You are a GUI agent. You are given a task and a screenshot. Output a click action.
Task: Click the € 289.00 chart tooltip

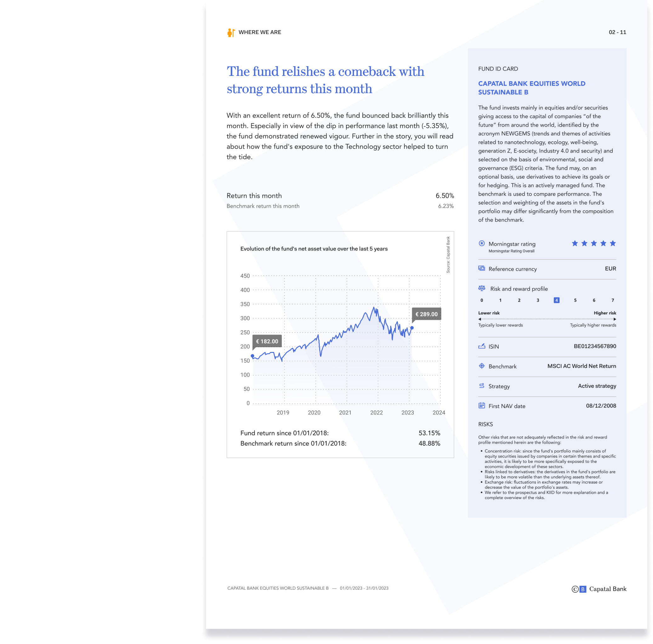coord(426,314)
